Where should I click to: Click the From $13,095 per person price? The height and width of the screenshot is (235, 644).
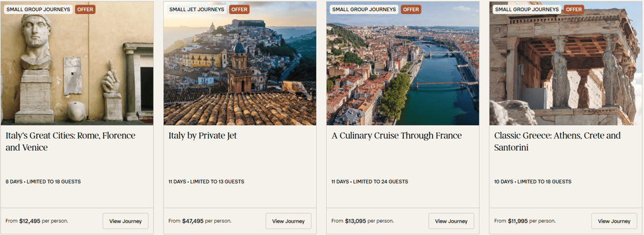coord(362,221)
